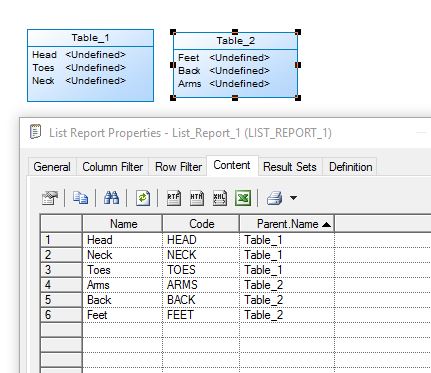Click the ARMS code cell
The height and width of the screenshot is (373, 431).
click(x=201, y=285)
